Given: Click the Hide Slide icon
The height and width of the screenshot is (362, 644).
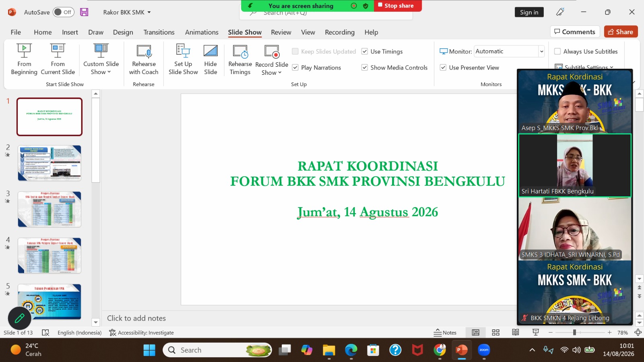Looking at the screenshot, I should pyautogui.click(x=211, y=51).
